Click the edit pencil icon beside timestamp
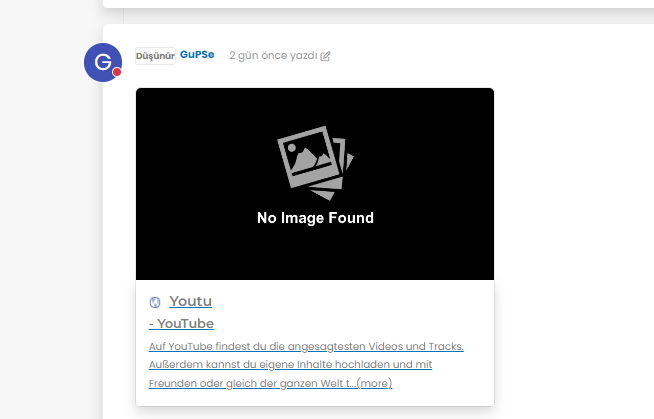Viewport: 654px width, 419px height. (326, 56)
